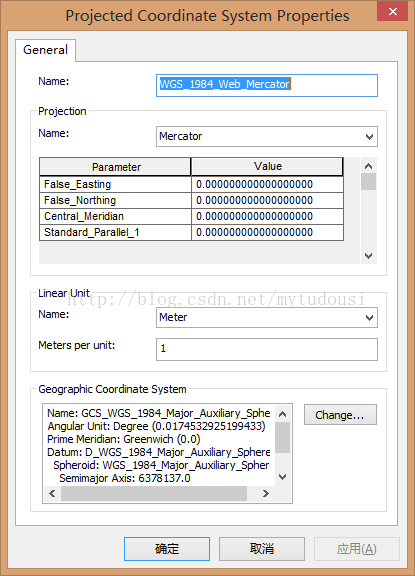Click the coordinate system Name input field

[x=267, y=85]
